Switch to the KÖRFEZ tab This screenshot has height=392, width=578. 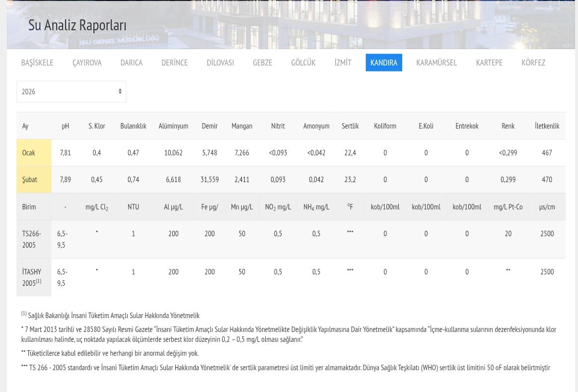[533, 63]
